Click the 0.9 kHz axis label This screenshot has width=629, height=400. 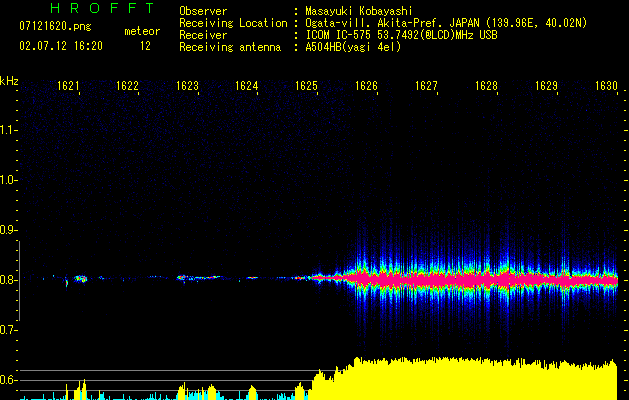click(x=8, y=230)
